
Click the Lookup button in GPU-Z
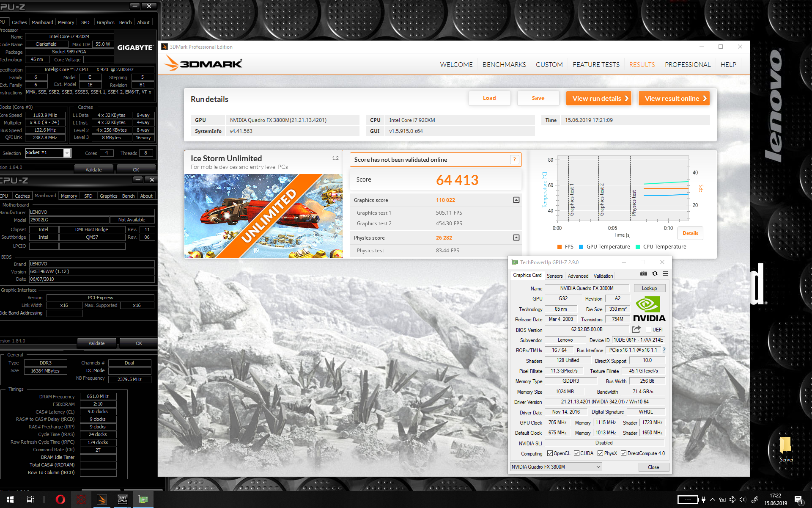(x=649, y=288)
